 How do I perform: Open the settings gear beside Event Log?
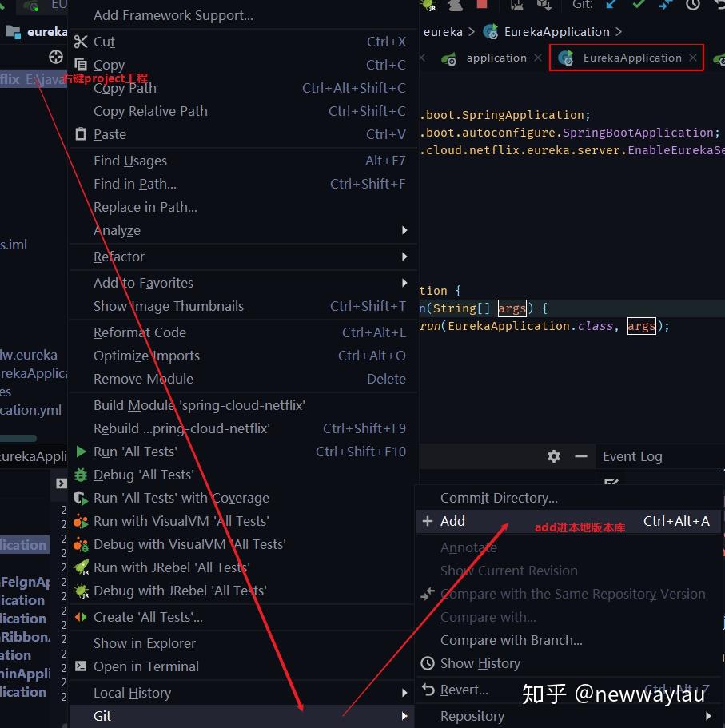point(554,456)
